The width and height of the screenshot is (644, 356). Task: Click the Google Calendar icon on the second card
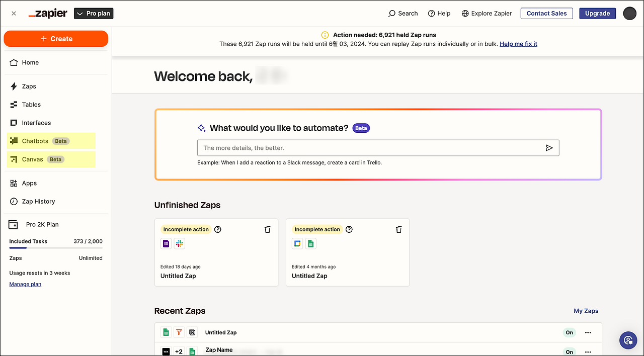point(297,244)
